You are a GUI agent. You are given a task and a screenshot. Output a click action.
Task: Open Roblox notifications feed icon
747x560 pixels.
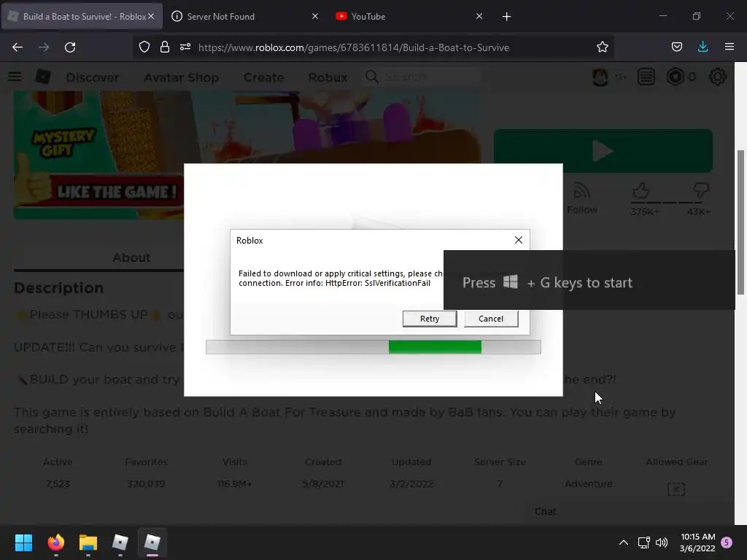646,77
